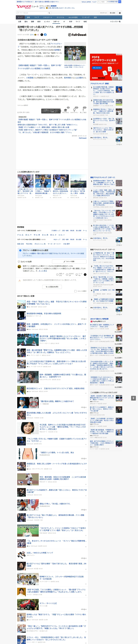This screenshot has width=138, height=644.
Task: Dismiss the バンテリンD recommended card
Action: (86, 197)
